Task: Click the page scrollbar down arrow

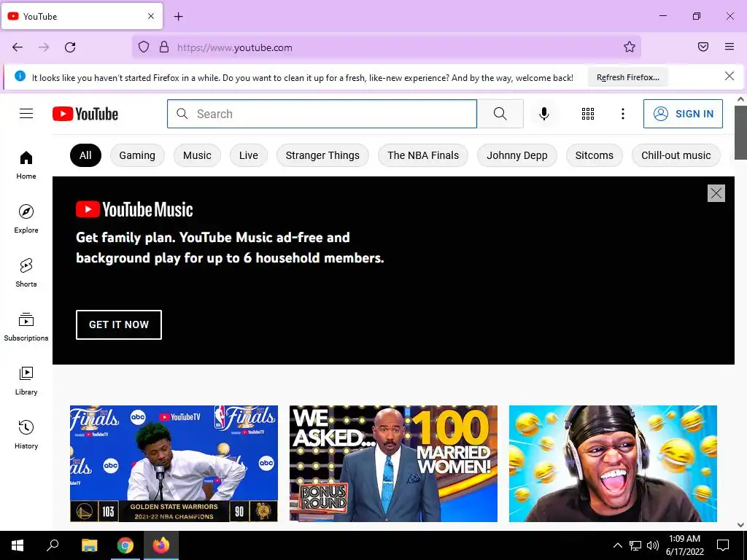Action: [x=741, y=525]
